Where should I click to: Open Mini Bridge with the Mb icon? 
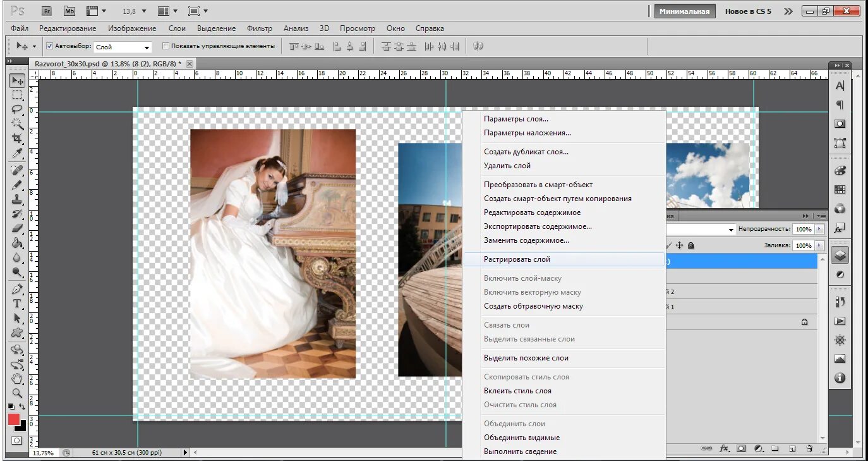point(69,11)
